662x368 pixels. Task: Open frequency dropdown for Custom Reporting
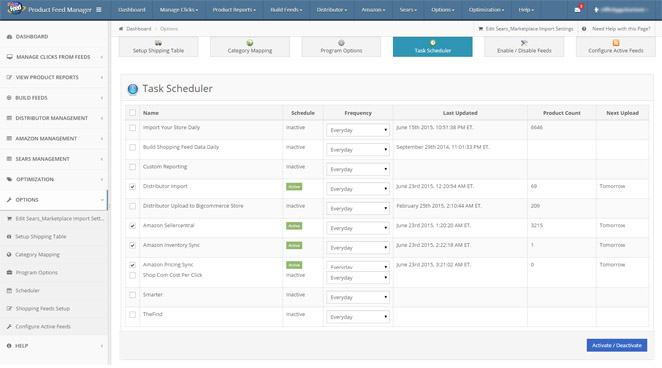pyautogui.click(x=358, y=169)
